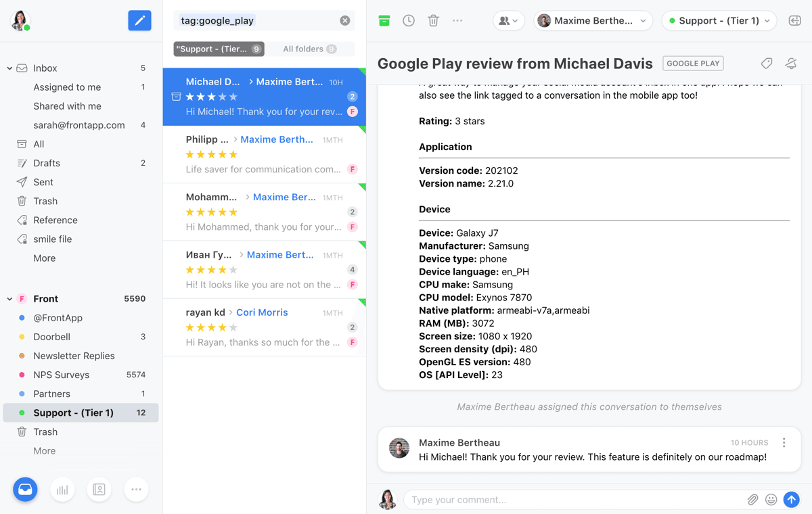Image resolution: width=812 pixels, height=514 pixels.
Task: Click Maxime Berth... link on Philipp row
Action: [277, 139]
